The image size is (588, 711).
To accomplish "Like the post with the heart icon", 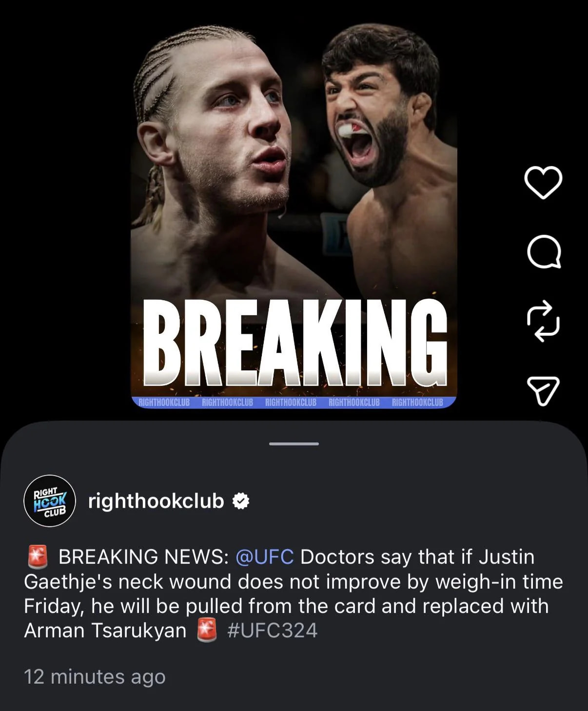I will 543,182.
